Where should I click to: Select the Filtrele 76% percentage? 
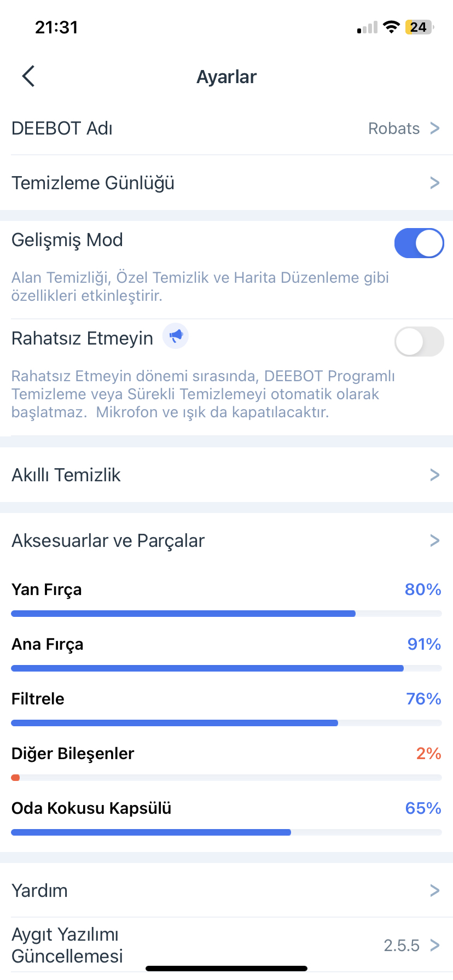423,699
